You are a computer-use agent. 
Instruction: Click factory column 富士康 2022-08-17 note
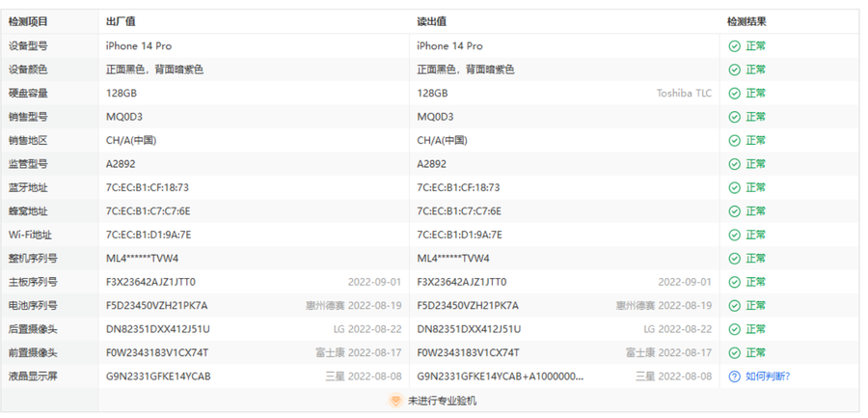pos(359,352)
